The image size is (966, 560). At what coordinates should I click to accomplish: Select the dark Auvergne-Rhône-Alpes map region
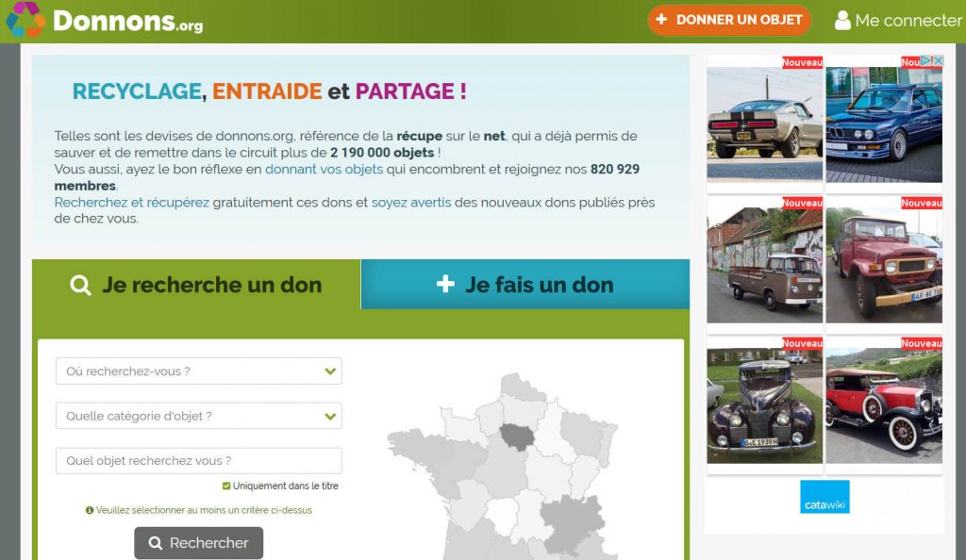click(573, 522)
